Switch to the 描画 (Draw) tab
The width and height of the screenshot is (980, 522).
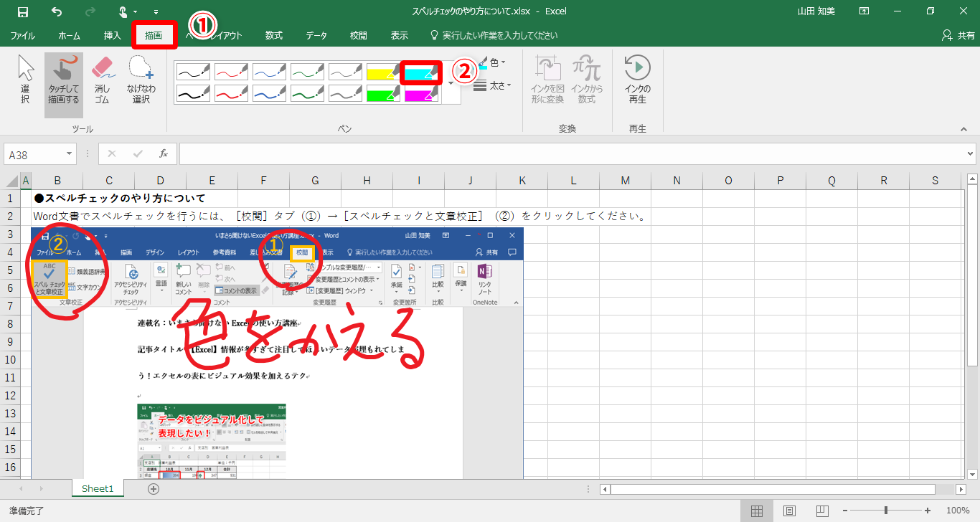click(154, 35)
